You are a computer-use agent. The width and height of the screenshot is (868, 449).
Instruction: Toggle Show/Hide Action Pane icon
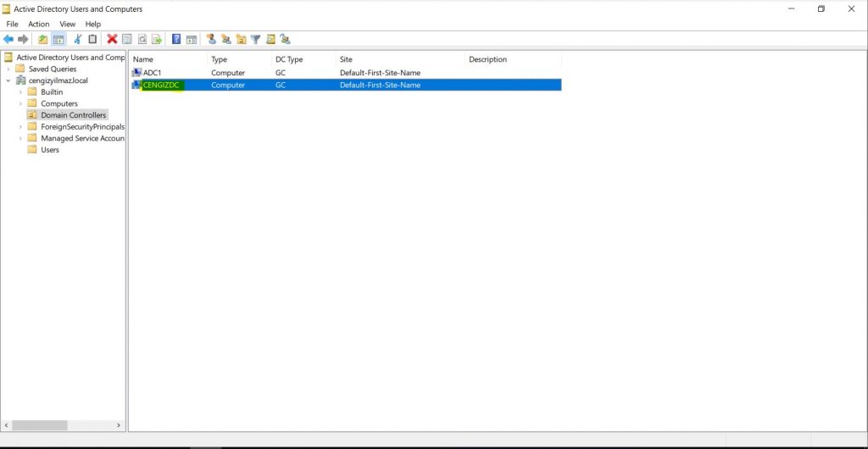pyautogui.click(x=191, y=39)
